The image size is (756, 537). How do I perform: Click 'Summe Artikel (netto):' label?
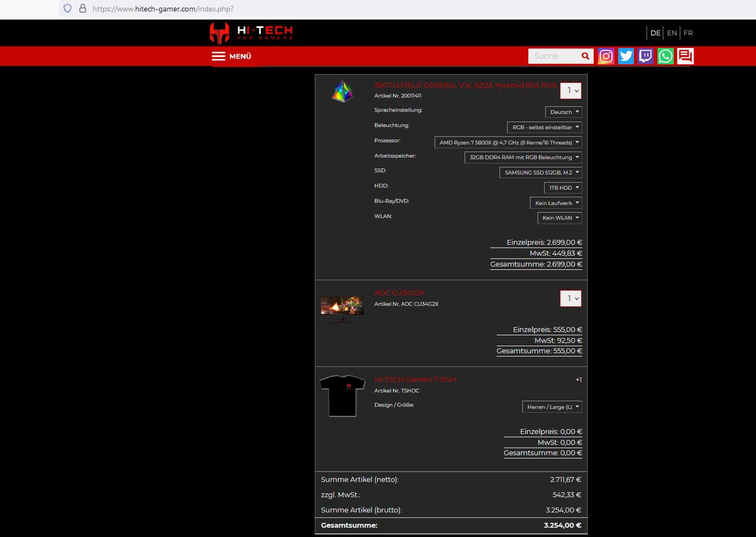(360, 480)
